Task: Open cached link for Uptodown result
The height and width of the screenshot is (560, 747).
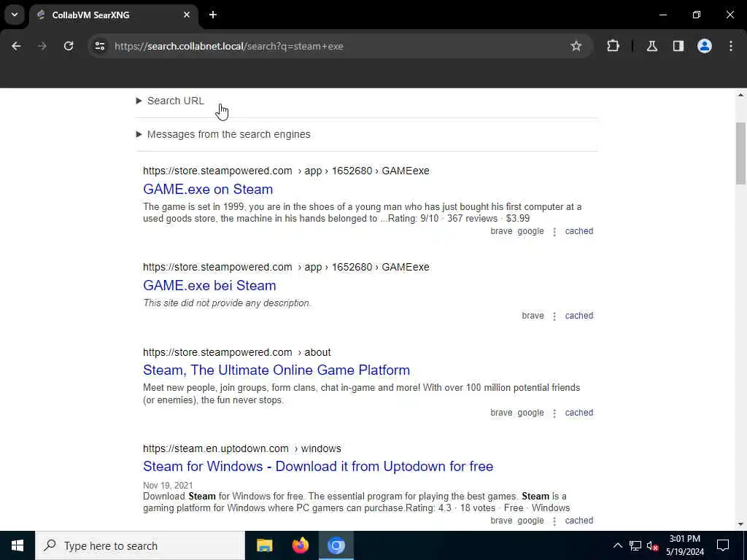Action: [x=578, y=521]
